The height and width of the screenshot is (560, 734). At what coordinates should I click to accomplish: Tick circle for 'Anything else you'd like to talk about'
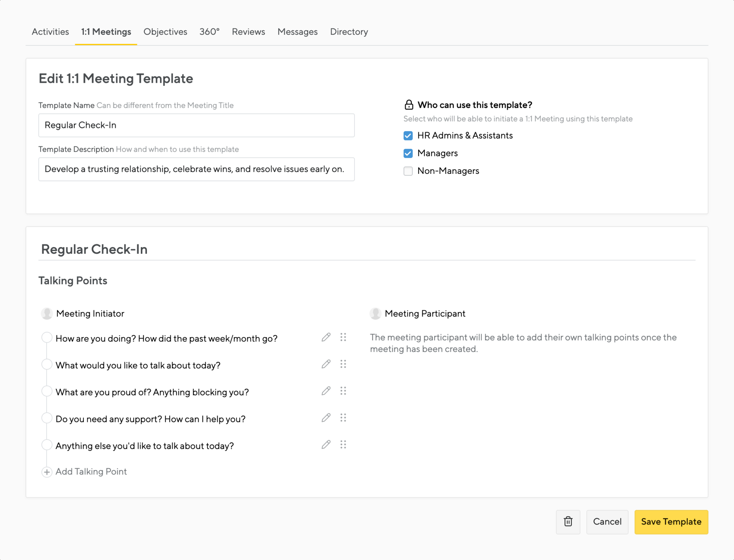point(47,445)
